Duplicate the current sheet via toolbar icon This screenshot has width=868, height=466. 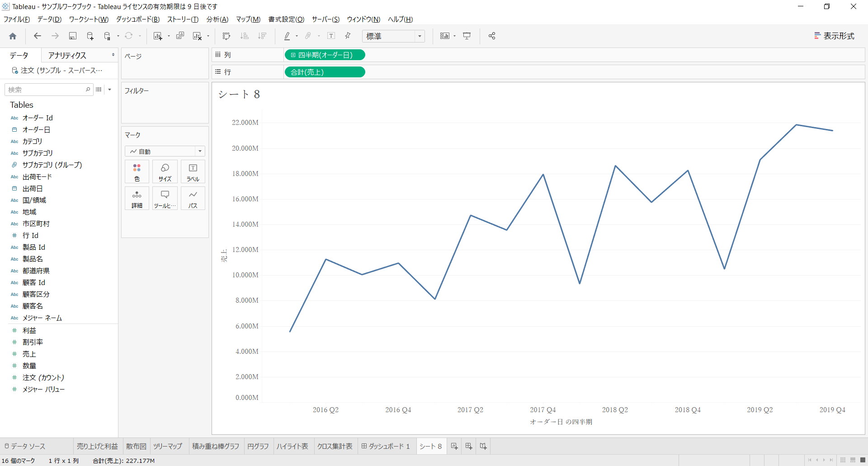tap(180, 36)
